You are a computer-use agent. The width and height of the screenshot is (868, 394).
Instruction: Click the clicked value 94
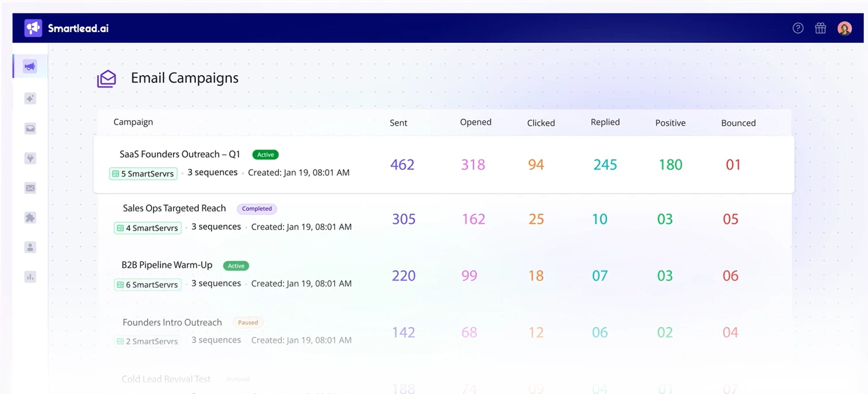coord(536,165)
